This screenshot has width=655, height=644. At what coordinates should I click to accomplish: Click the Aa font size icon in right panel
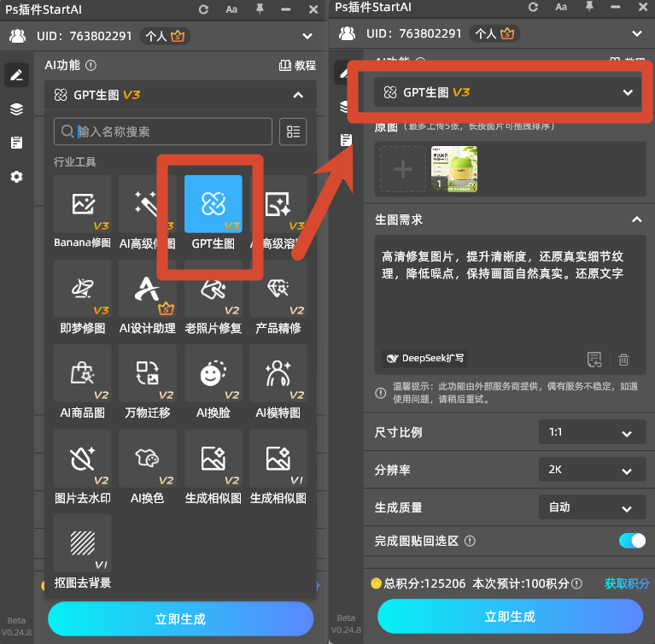pyautogui.click(x=561, y=7)
